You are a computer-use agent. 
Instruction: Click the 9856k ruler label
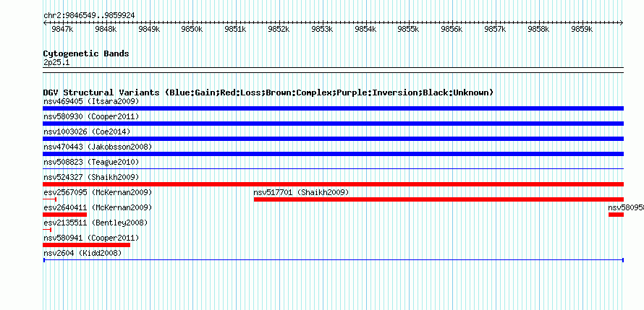(452, 29)
